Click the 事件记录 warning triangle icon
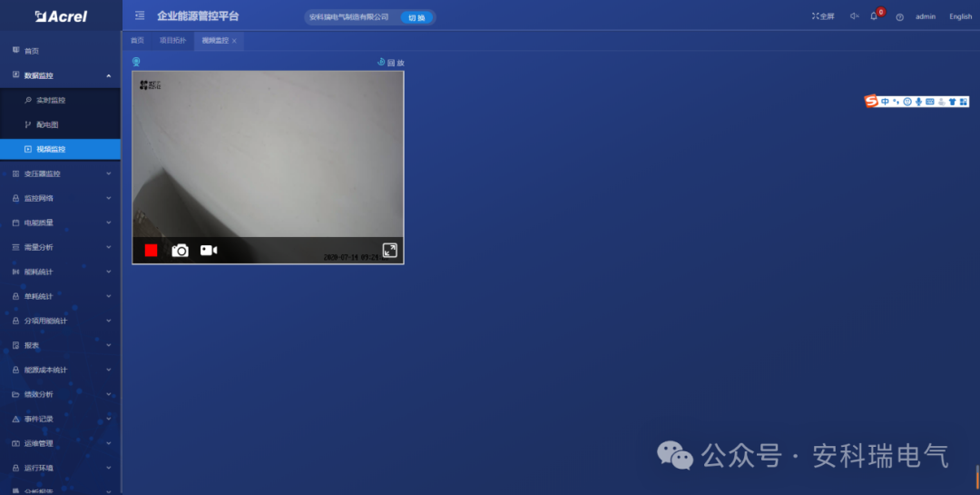The width and height of the screenshot is (980, 495). [15, 419]
